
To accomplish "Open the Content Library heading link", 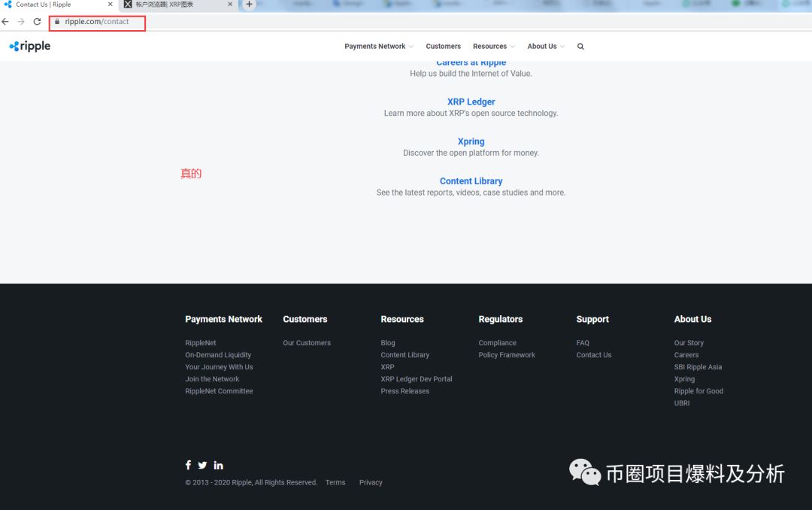I will coord(471,181).
